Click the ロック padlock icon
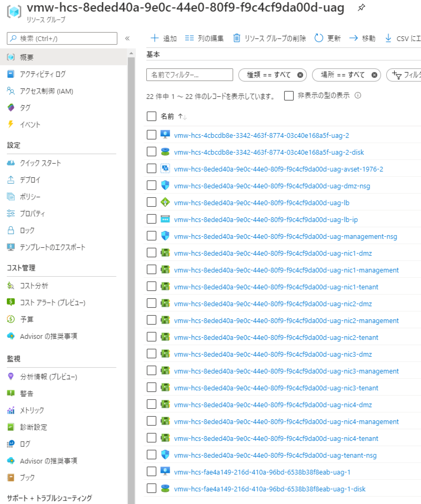The width and height of the screenshot is (421, 504). [11, 230]
